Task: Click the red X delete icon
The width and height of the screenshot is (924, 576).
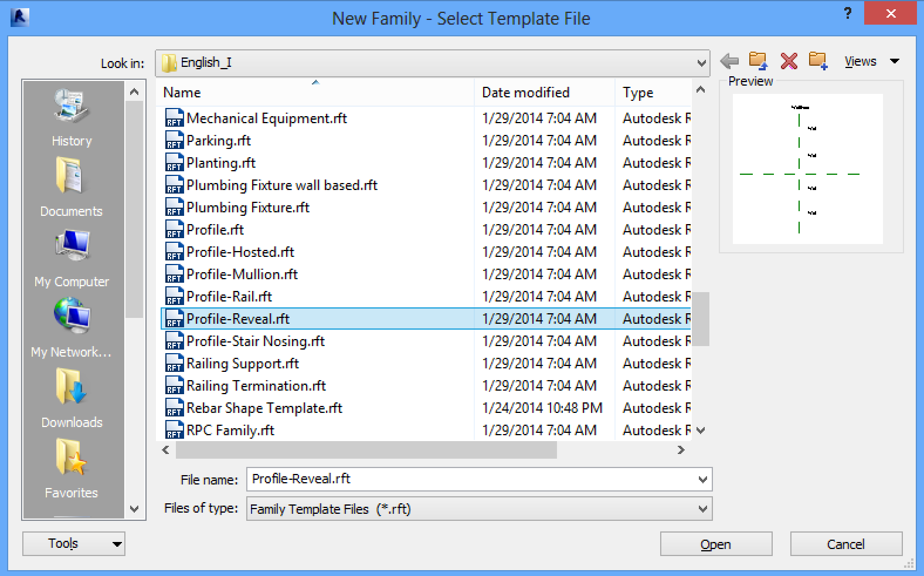Action: (789, 61)
